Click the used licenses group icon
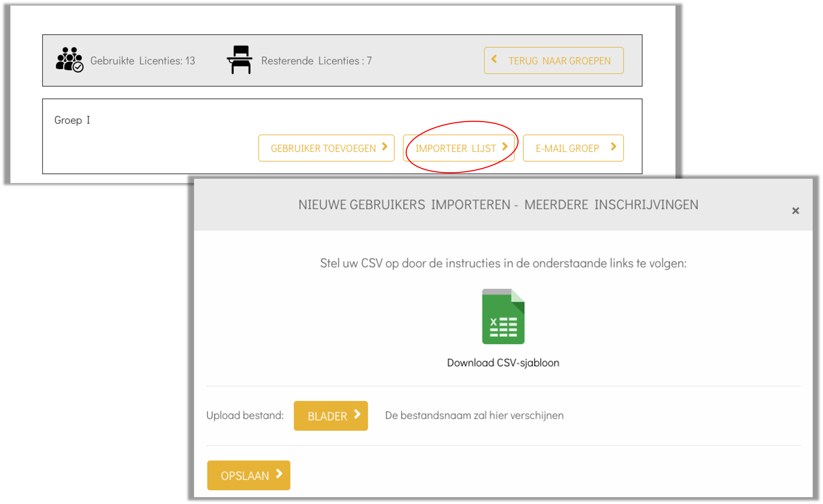This screenshot has width=823, height=504. tap(70, 60)
